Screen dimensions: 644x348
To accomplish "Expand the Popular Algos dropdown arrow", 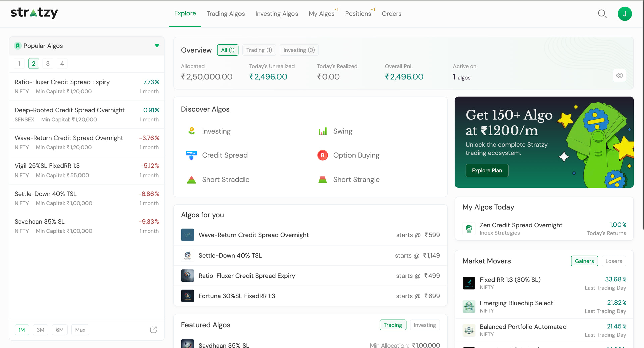I will pyautogui.click(x=157, y=46).
